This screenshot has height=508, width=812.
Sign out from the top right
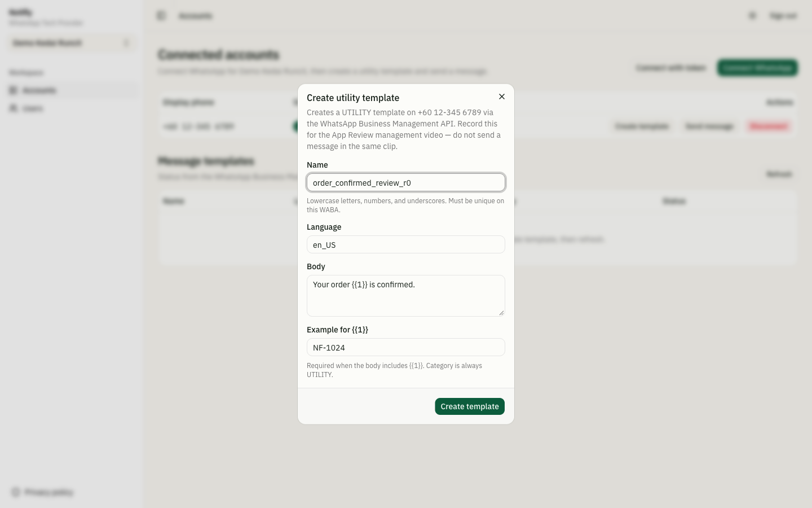[783, 16]
